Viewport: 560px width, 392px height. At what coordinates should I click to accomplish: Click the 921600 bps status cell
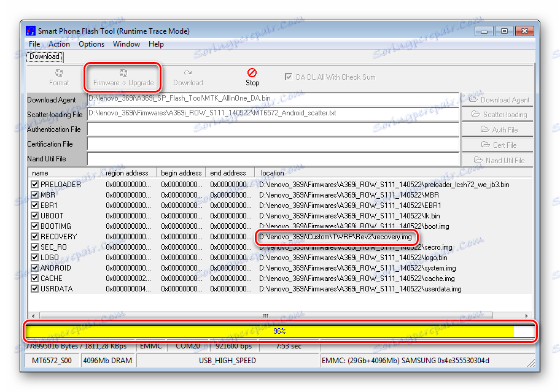click(x=234, y=346)
